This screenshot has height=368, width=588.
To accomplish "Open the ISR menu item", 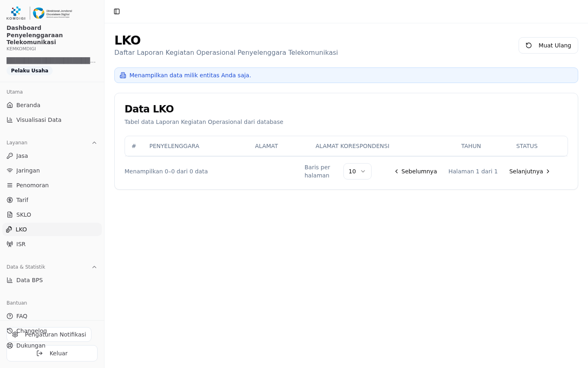I will tap(52, 244).
